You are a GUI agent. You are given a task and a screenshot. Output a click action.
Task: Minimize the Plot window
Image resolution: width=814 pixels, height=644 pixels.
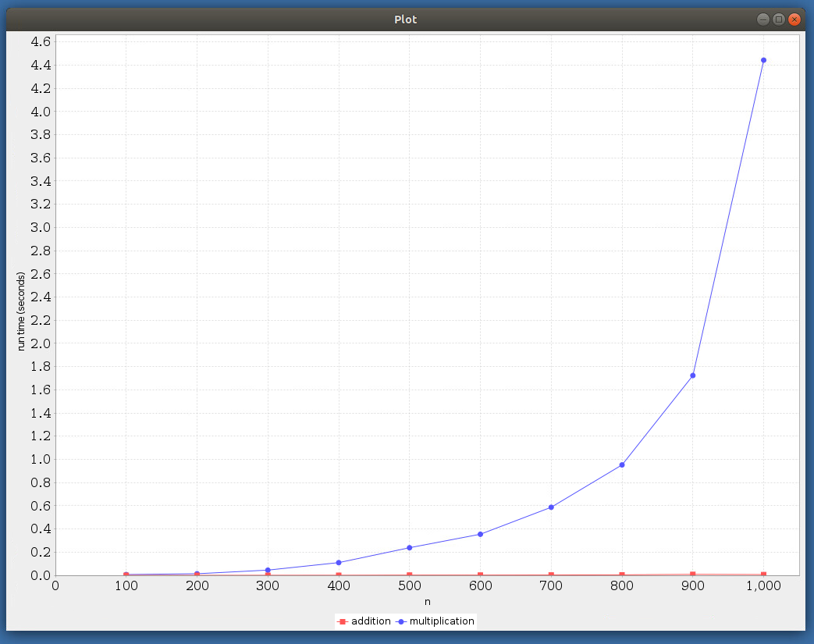[x=762, y=20]
